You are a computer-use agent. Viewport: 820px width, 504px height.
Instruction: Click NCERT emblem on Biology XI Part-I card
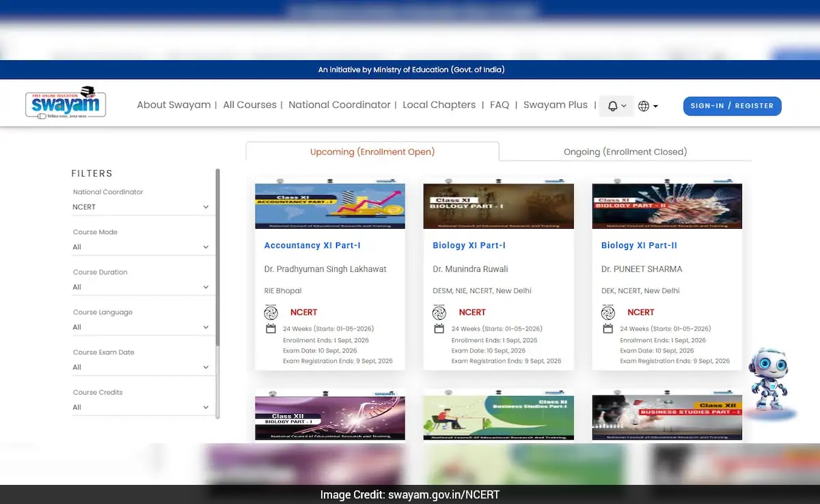[x=439, y=313]
